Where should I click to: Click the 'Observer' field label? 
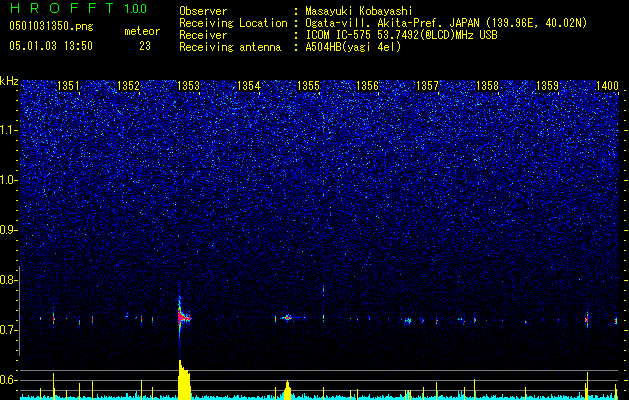(203, 11)
